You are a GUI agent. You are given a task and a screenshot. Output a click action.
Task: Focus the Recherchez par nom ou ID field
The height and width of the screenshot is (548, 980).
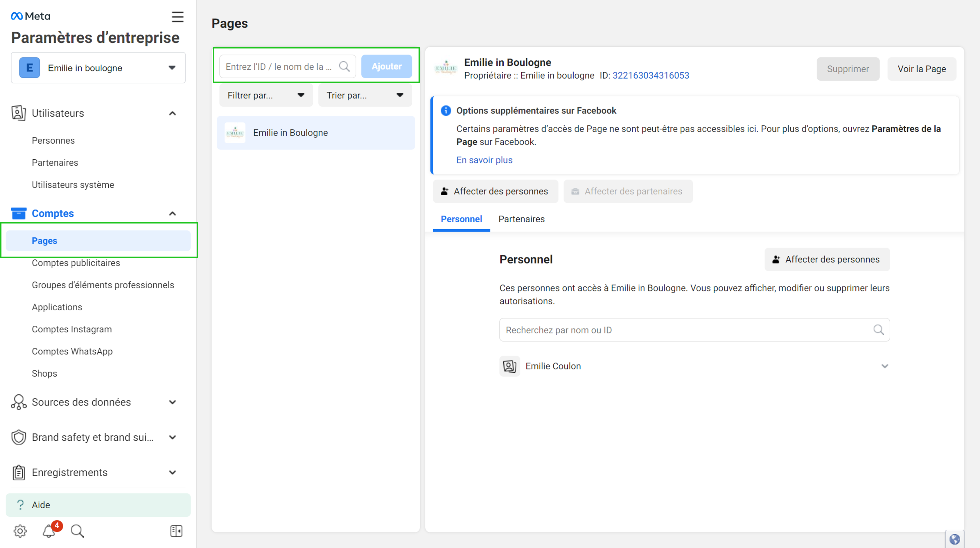(x=694, y=330)
